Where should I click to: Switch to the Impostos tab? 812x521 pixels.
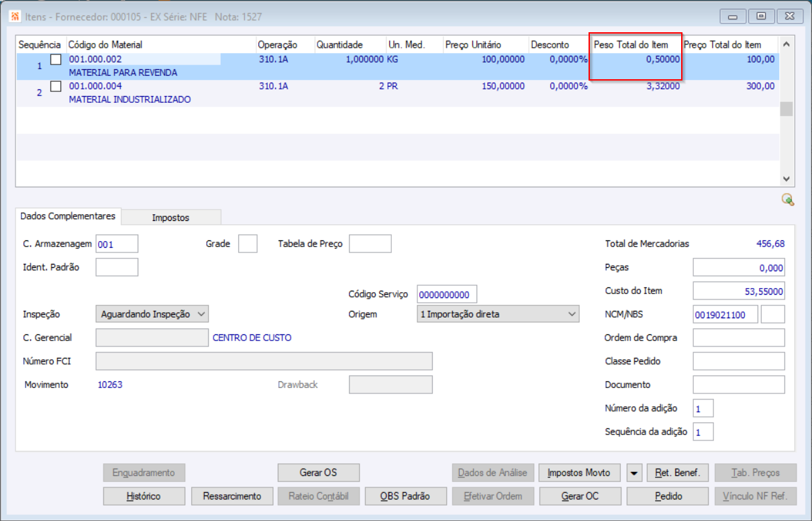click(x=170, y=218)
